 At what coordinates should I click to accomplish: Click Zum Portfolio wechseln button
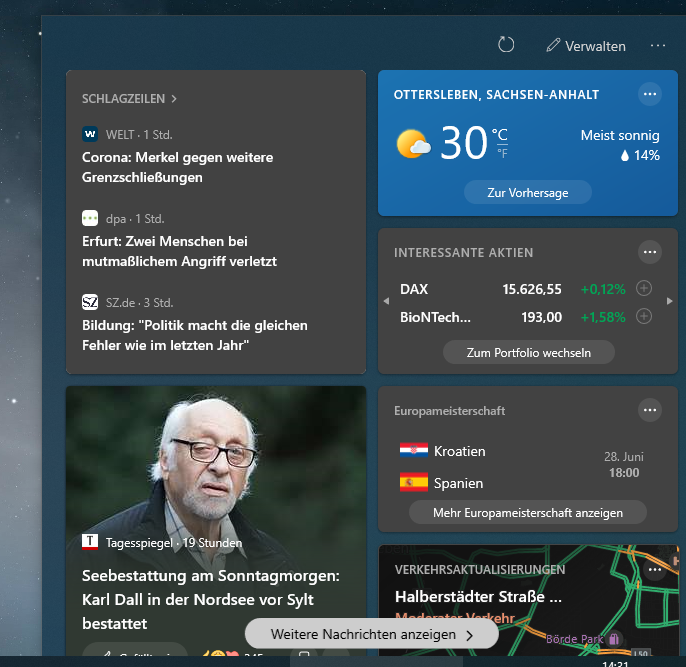[x=528, y=352]
